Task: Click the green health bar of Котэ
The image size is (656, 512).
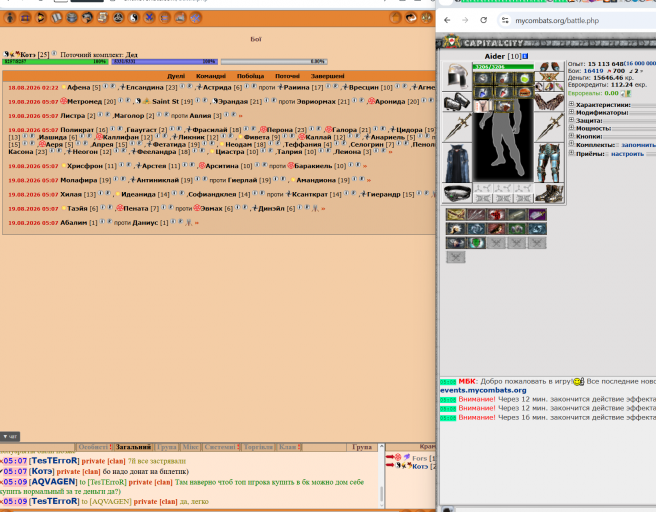Action: pyautogui.click(x=55, y=61)
